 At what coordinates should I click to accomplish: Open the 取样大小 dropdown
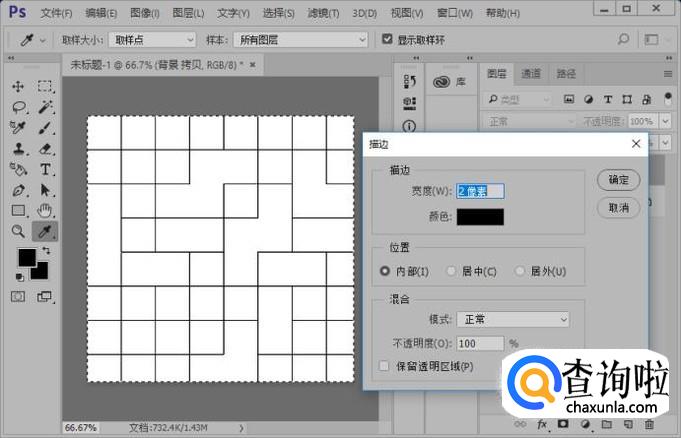coord(152,39)
